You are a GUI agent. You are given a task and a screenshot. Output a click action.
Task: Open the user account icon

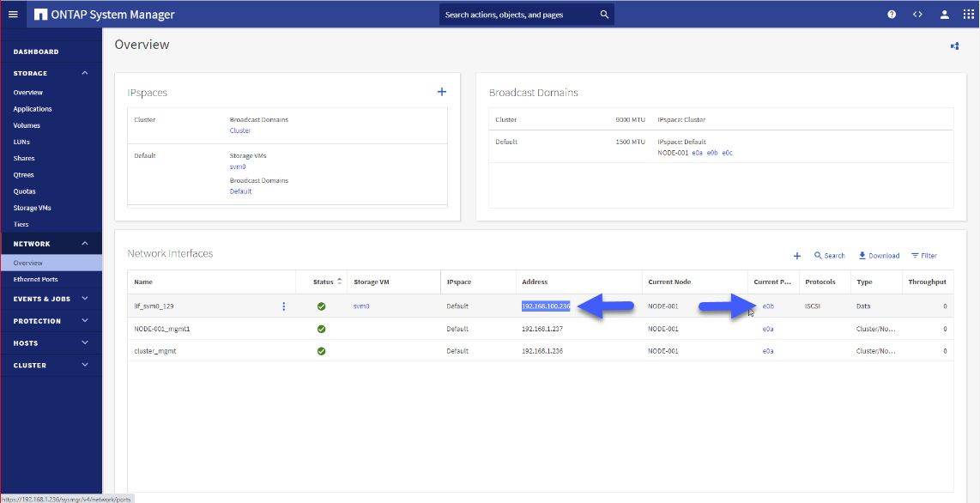pyautogui.click(x=945, y=15)
